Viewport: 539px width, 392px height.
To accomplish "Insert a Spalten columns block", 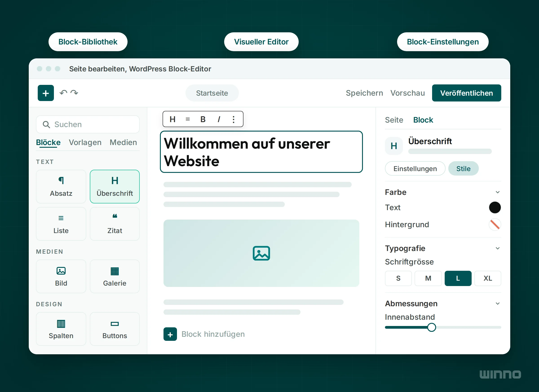I will pyautogui.click(x=61, y=329).
